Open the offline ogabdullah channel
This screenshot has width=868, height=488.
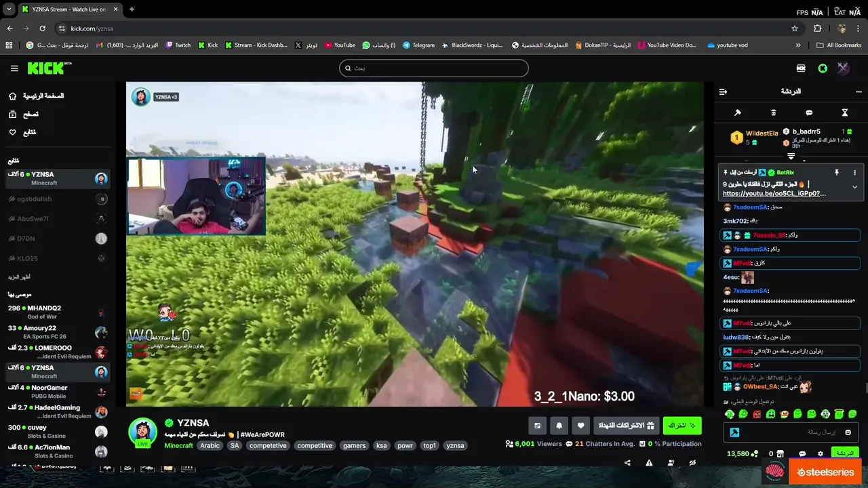tap(57, 199)
